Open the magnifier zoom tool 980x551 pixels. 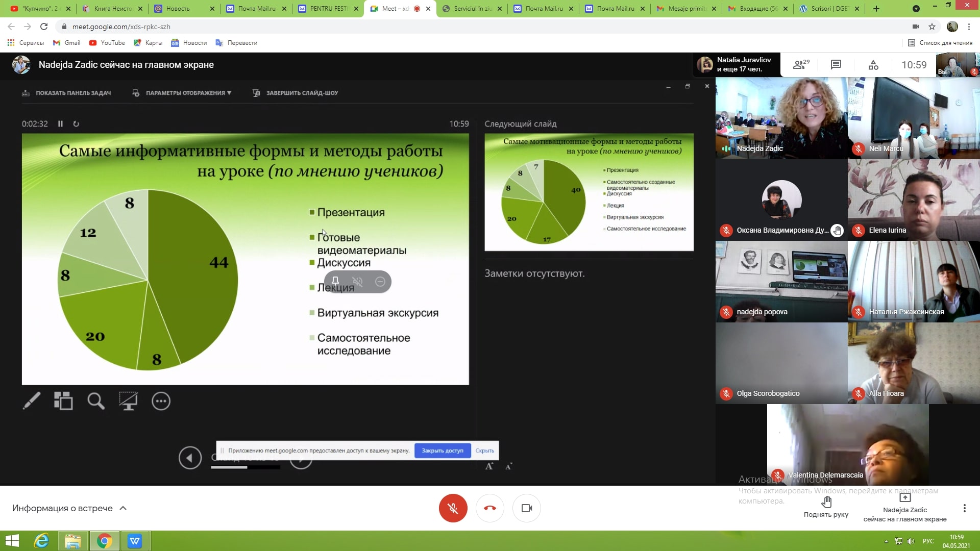[95, 401]
